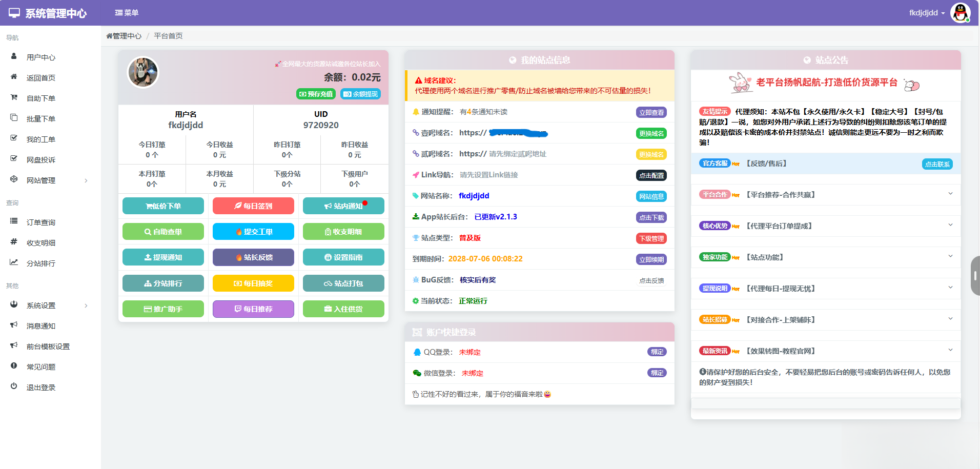Open 网盘投诉 in the sidebar

click(41, 159)
